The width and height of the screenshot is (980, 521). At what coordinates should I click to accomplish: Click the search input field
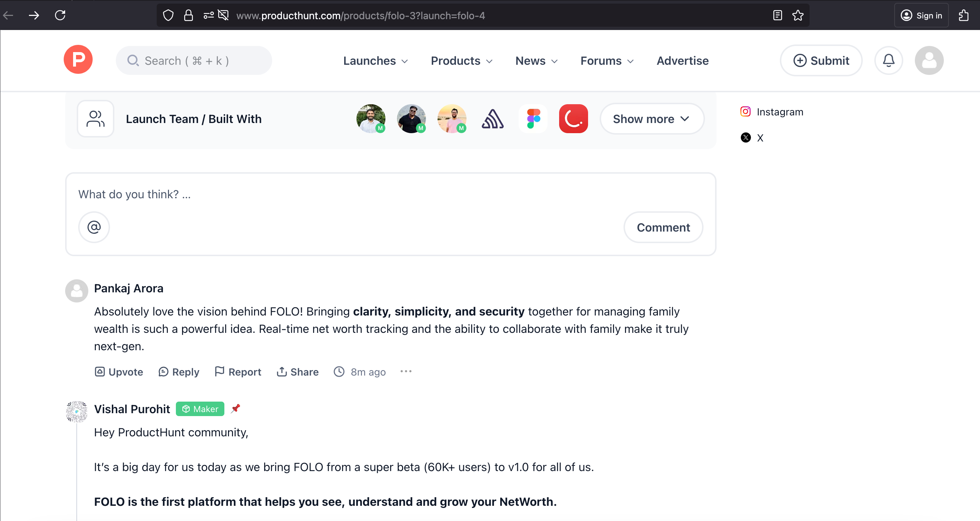pos(194,60)
